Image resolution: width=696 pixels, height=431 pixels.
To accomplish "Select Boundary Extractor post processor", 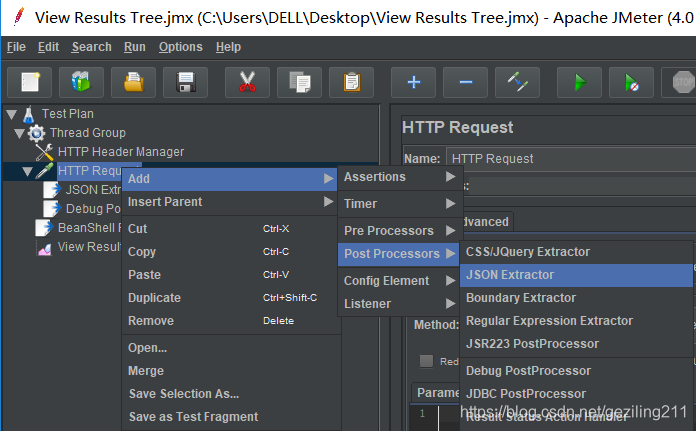I will coord(576,298).
